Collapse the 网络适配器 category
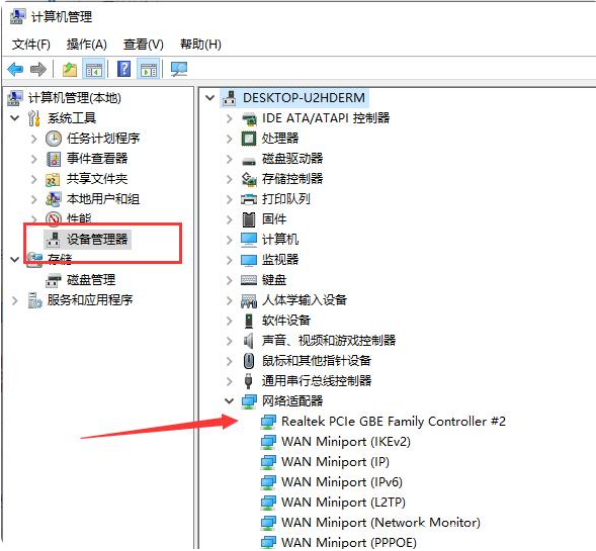The height and width of the screenshot is (551, 596). pyautogui.click(x=229, y=401)
